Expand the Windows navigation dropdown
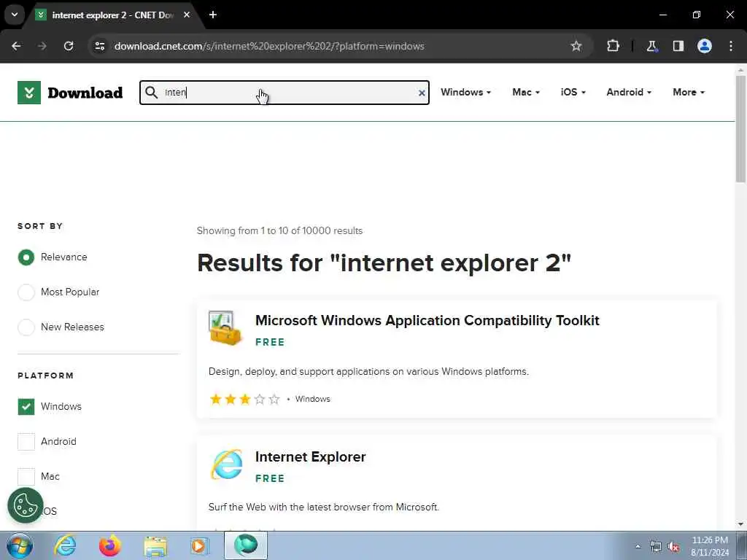The height and width of the screenshot is (560, 747). point(465,93)
